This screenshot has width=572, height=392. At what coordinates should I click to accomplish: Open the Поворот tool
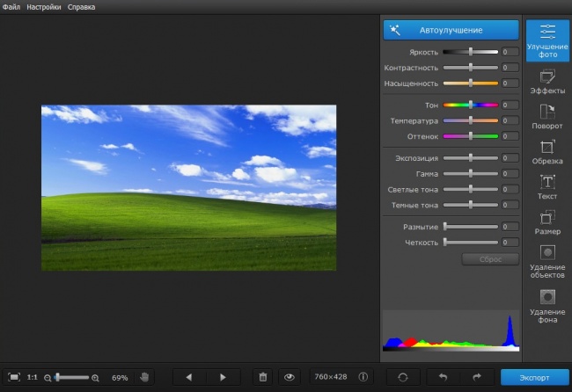pos(547,117)
